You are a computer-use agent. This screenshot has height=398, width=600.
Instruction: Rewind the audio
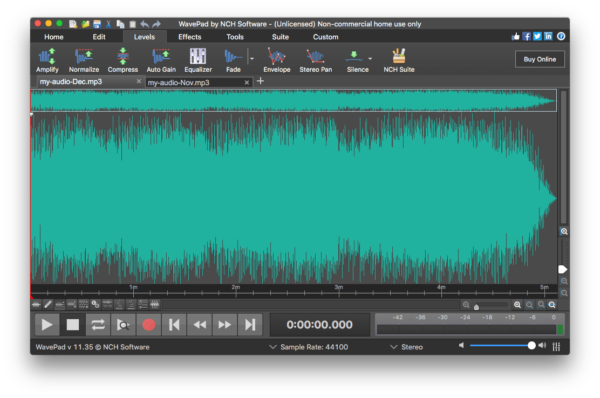click(x=199, y=325)
